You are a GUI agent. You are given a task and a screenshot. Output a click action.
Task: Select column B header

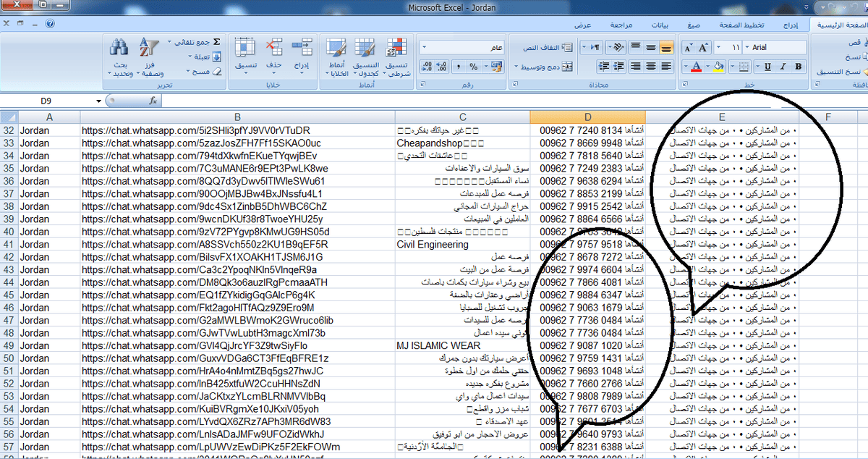[237, 117]
